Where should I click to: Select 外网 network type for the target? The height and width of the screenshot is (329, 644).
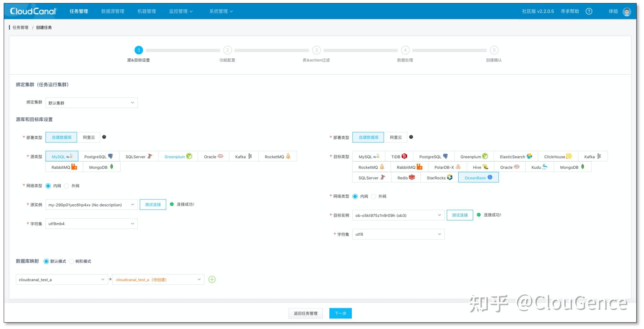click(x=374, y=196)
